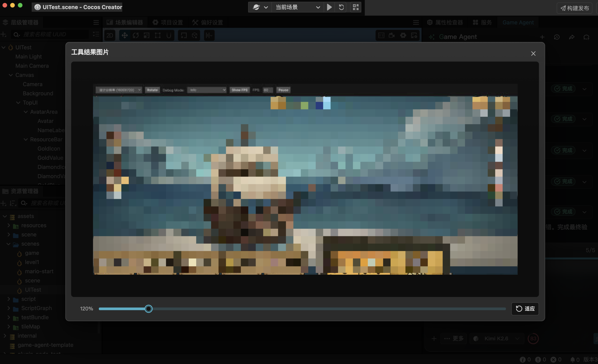Select the Rect transform tool in scene toolbar
Viewport: 598px width, 364px height.
point(158,35)
